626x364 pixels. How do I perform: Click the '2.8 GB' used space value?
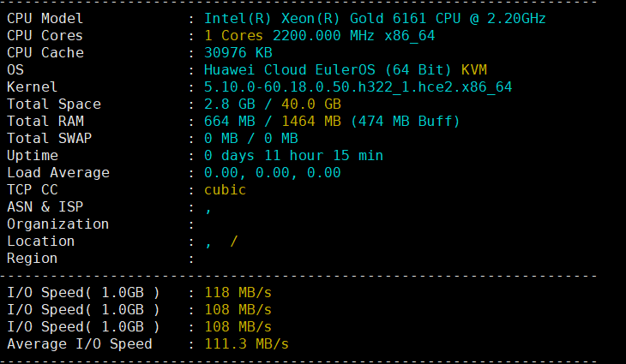(x=230, y=104)
